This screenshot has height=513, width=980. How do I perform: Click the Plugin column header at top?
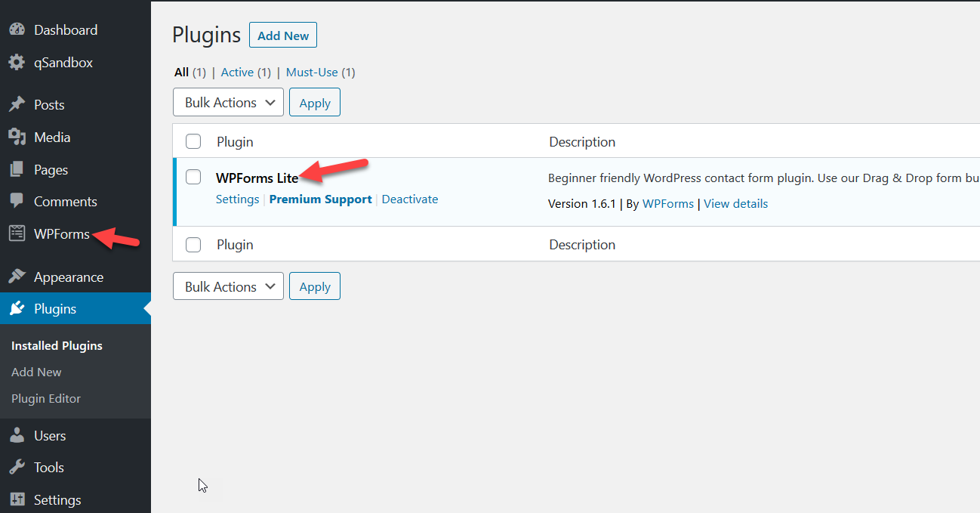pos(235,142)
